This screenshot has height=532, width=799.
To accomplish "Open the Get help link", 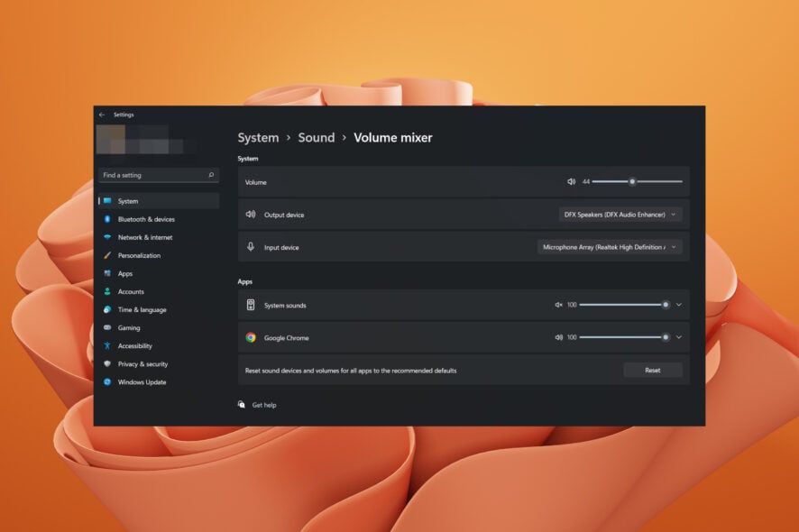I will pyautogui.click(x=264, y=405).
